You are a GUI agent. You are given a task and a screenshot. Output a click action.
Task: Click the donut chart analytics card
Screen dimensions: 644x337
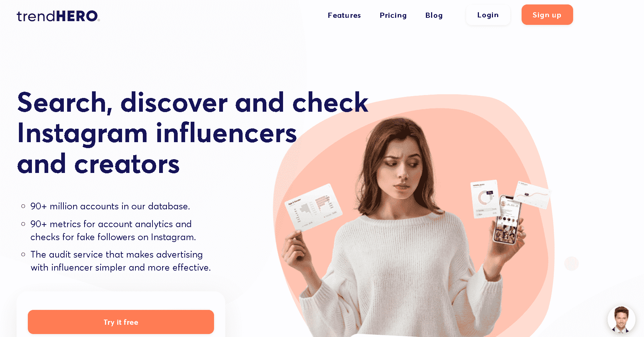click(x=484, y=199)
